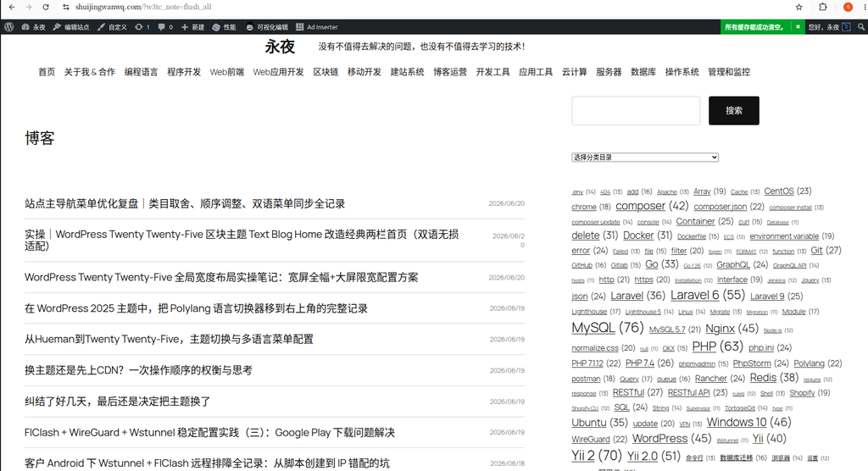Screen dimensions: 868x471
Task: Open post 纠结了好几天
Action: 117,402
